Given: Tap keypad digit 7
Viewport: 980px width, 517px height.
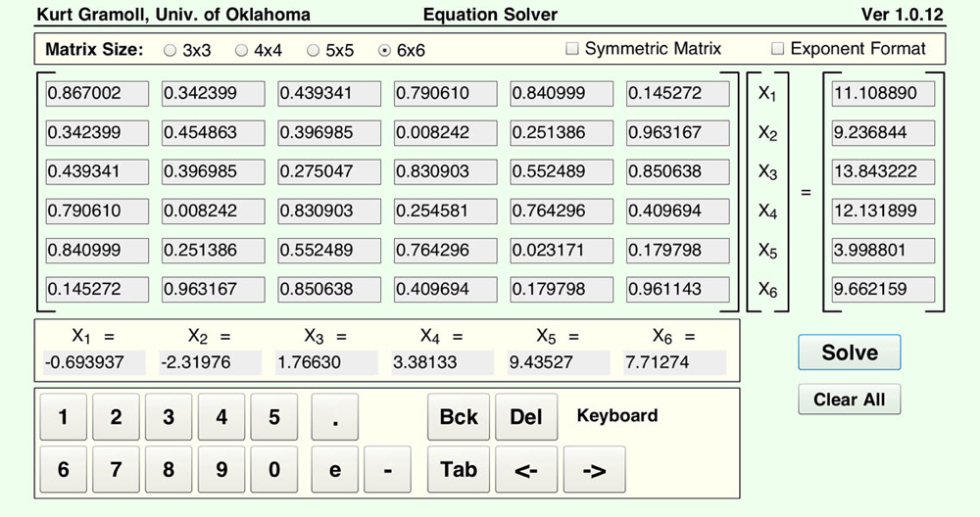Looking at the screenshot, I should tap(116, 469).
